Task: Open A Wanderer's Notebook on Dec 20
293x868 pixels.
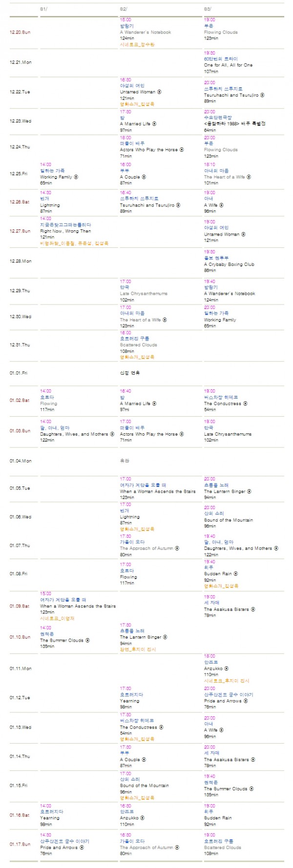Action: pos(146,32)
